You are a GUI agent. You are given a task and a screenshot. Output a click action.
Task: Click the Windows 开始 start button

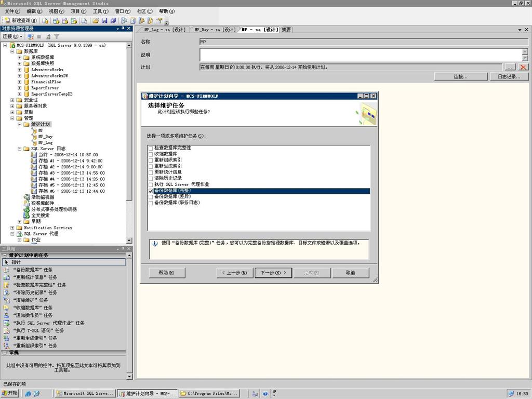click(x=10, y=393)
